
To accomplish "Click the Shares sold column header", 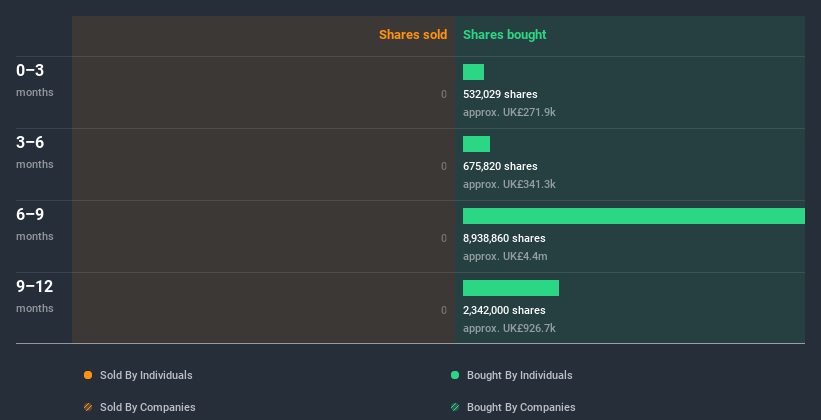I will click(x=413, y=35).
